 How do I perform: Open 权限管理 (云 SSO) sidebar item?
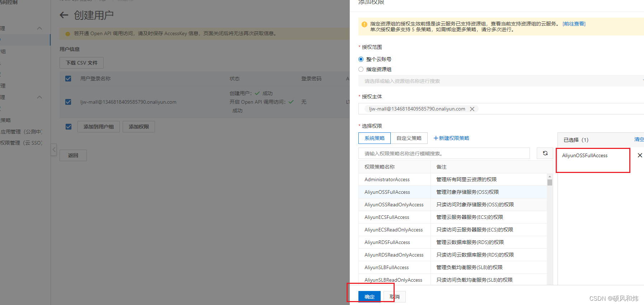[x=21, y=143]
